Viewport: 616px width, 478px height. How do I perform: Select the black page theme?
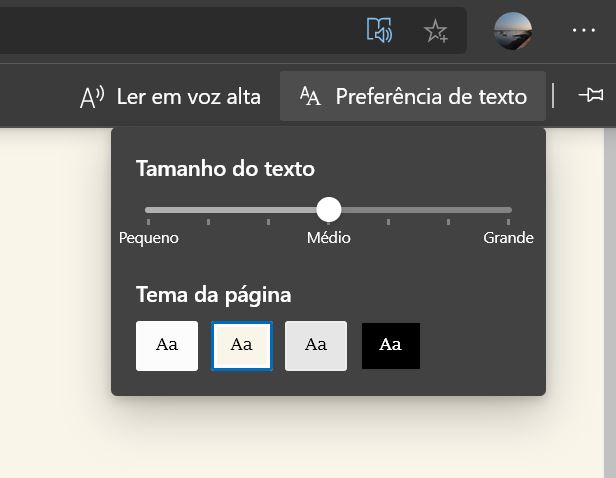click(390, 346)
